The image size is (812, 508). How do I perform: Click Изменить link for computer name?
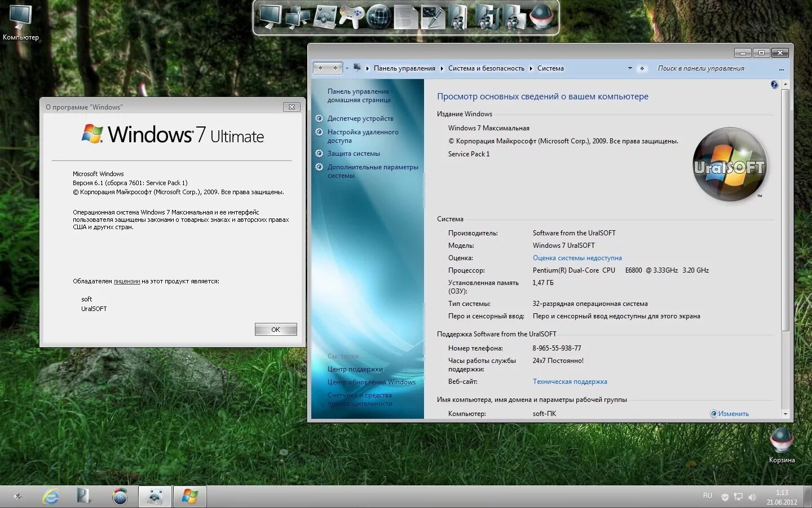click(733, 414)
